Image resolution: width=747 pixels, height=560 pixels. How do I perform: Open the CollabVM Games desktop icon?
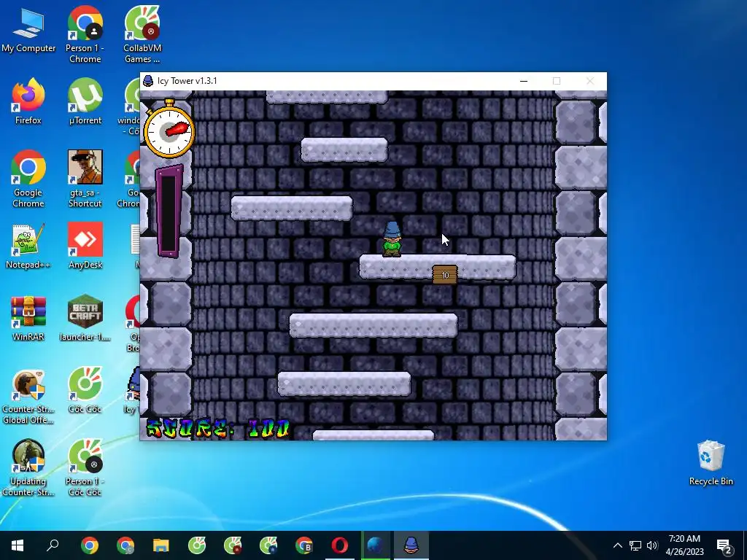(x=142, y=34)
